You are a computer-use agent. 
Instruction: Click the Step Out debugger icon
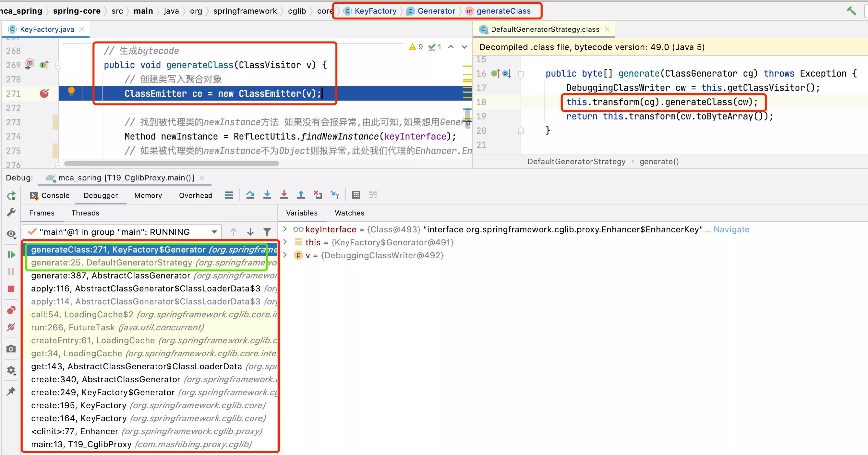(x=301, y=195)
